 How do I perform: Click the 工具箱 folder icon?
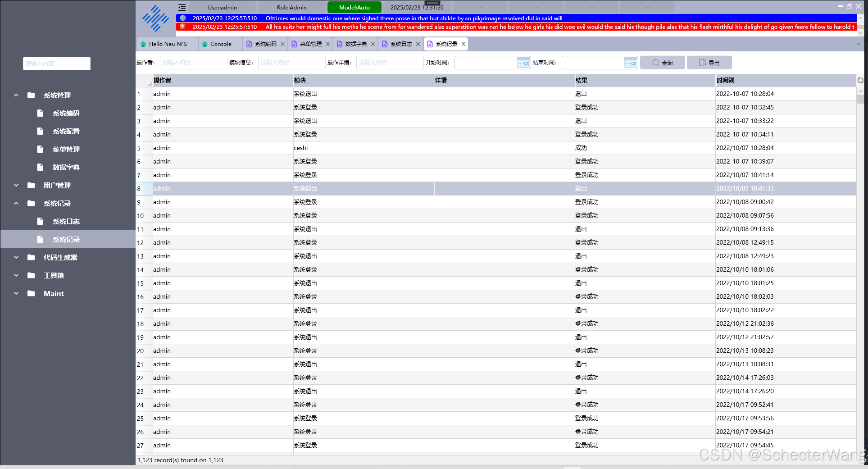click(x=31, y=275)
